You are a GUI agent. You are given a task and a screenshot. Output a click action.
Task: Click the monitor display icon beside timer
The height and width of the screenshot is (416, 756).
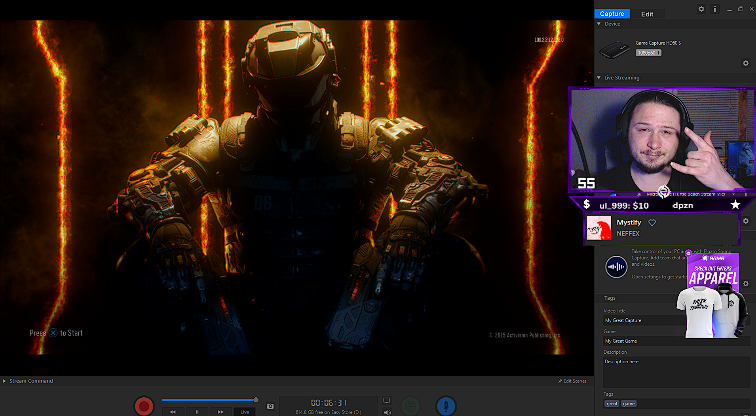point(387,401)
